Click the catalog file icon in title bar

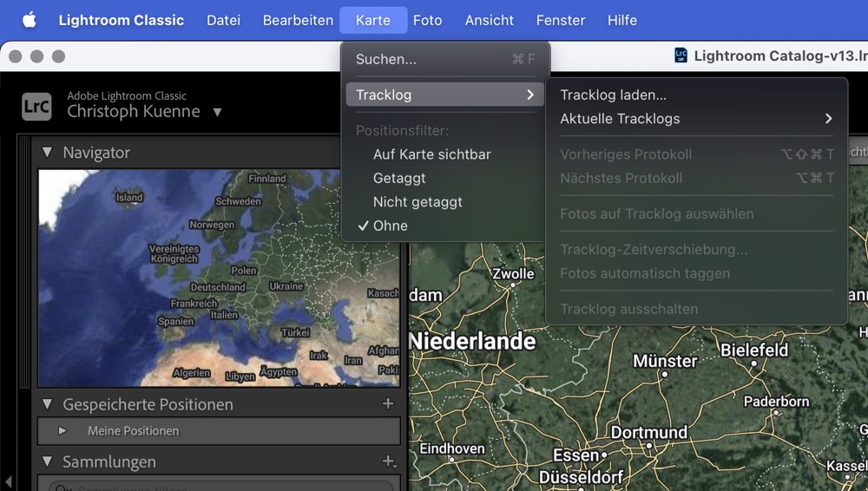point(681,56)
